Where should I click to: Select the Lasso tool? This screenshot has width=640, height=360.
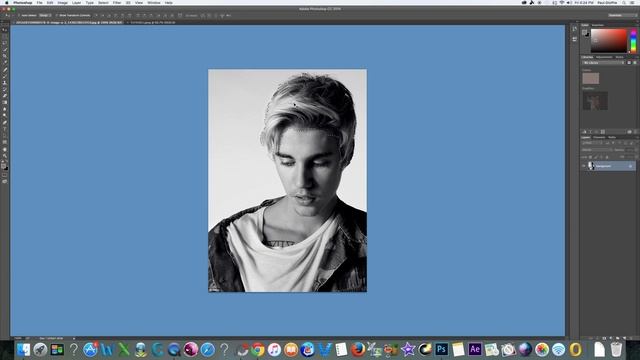5,43
